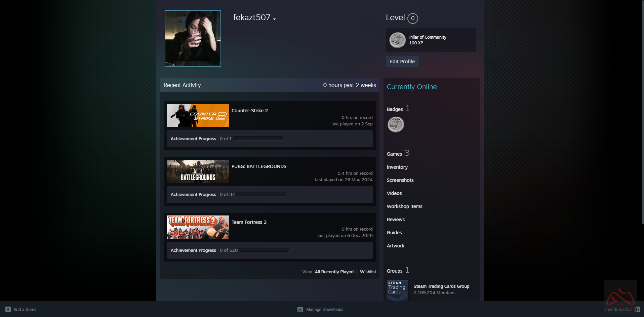View All Recently Played games
Screen dimensions: 644x317
pyautogui.click(x=334, y=272)
